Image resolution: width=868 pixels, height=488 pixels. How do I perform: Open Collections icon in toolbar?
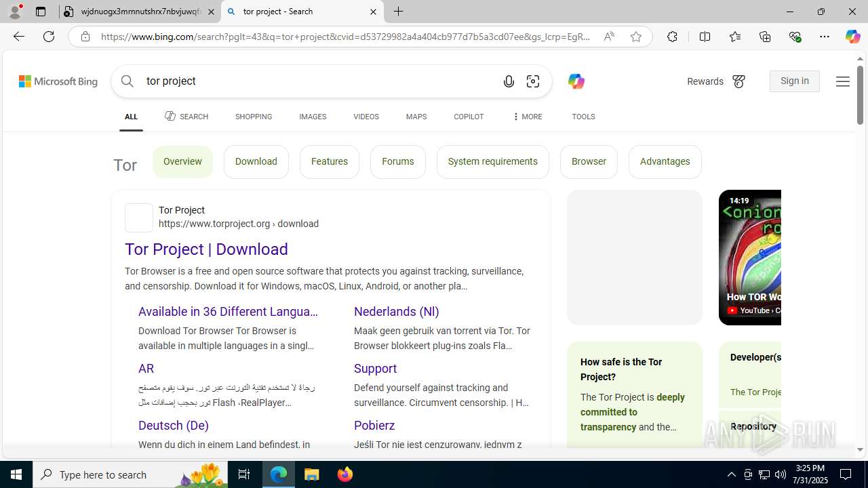(x=765, y=37)
